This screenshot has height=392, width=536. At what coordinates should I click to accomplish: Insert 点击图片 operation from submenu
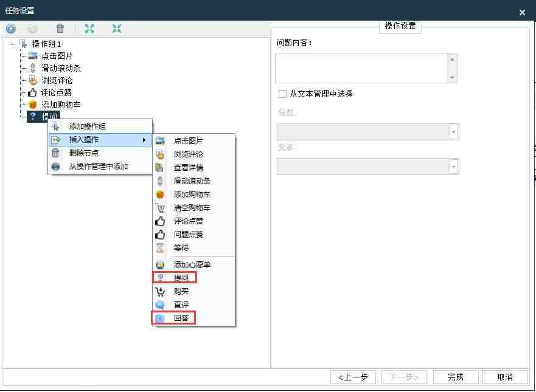[x=194, y=140]
